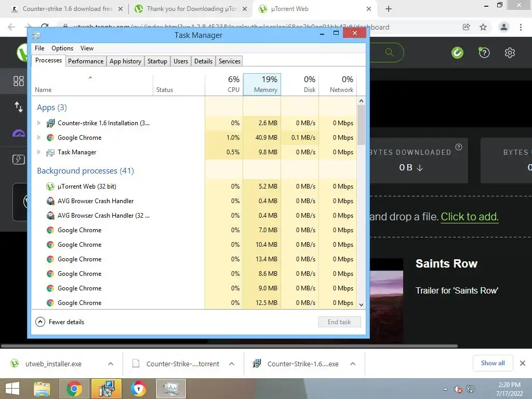Open File Explorer from taskbar
Screen dimensions: 532x399
tap(42, 389)
